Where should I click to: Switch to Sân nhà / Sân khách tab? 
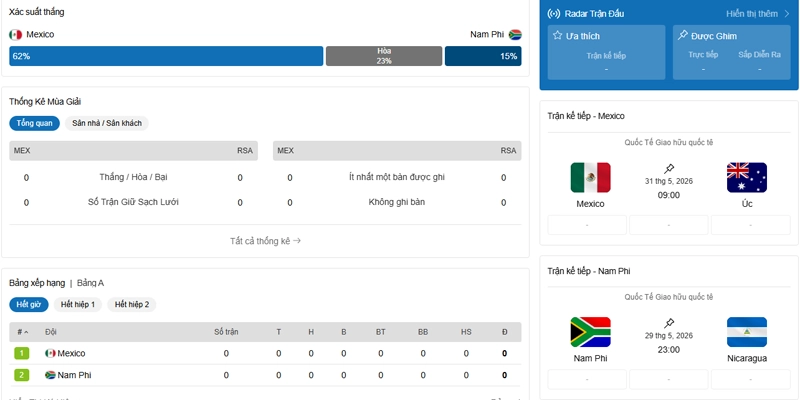(107, 123)
